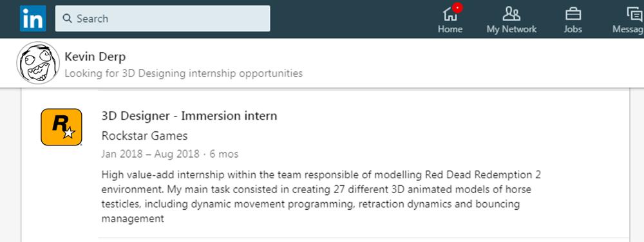Click the magnifier icon in search box
The width and height of the screenshot is (644, 242).
point(68,19)
